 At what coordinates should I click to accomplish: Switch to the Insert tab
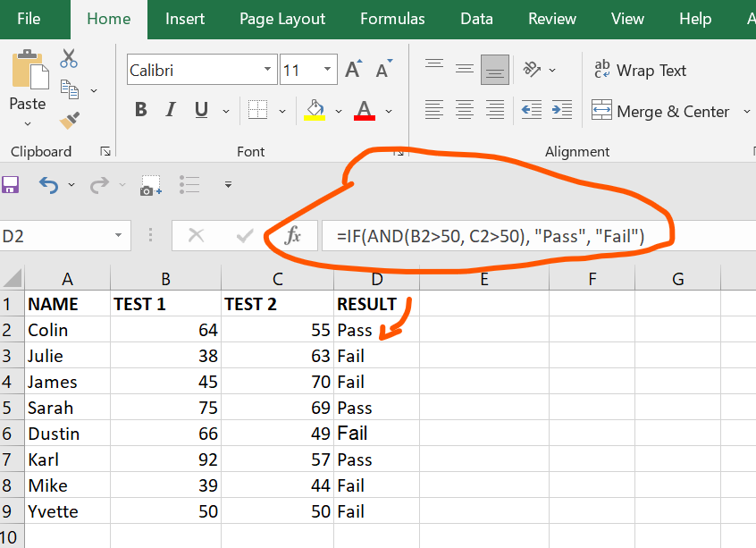click(x=185, y=19)
